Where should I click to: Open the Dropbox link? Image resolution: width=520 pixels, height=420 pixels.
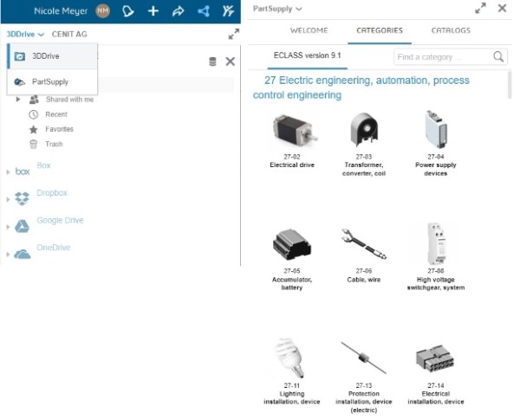point(52,193)
